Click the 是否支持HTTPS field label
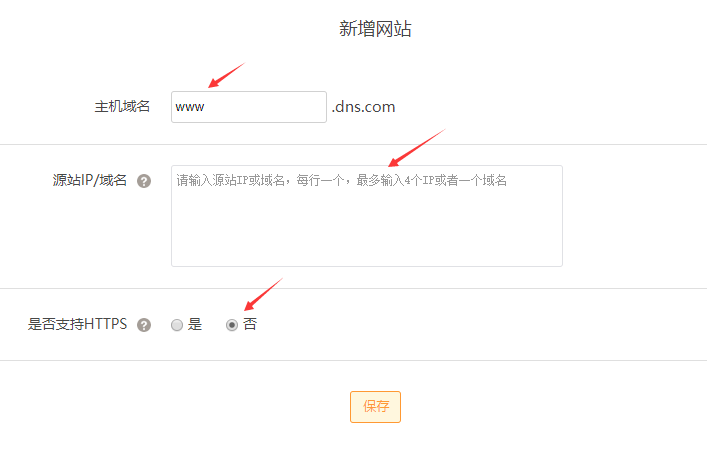The image size is (707, 449). coord(78,324)
